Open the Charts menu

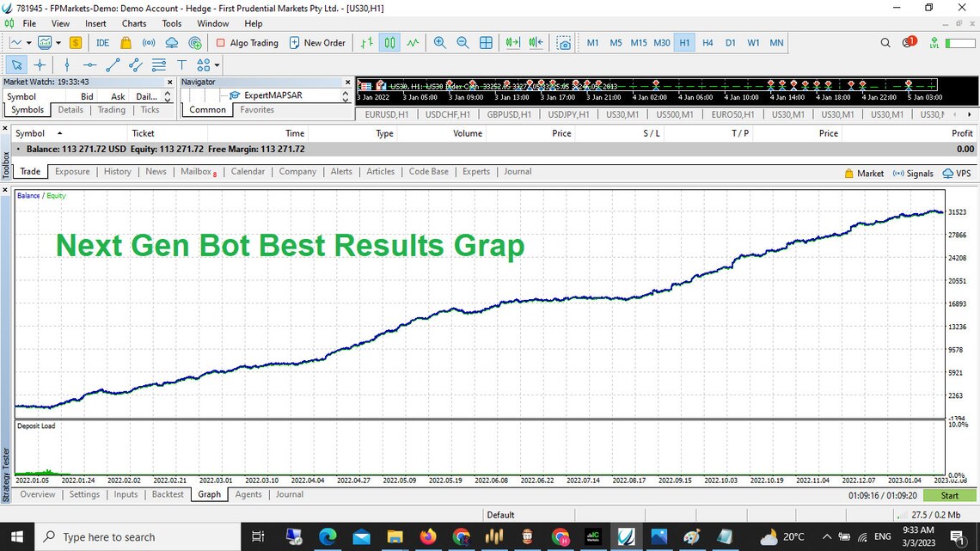click(x=133, y=23)
